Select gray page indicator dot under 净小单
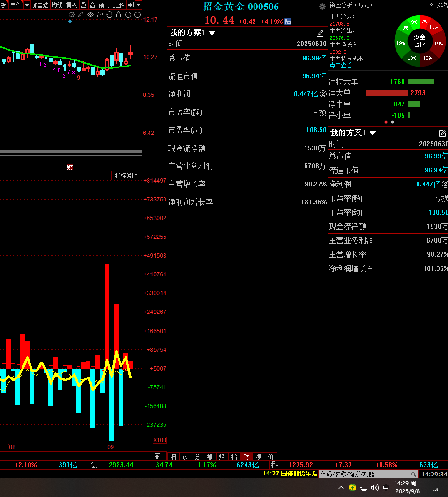Image resolution: width=448 pixels, height=497 pixels. pos(393,122)
